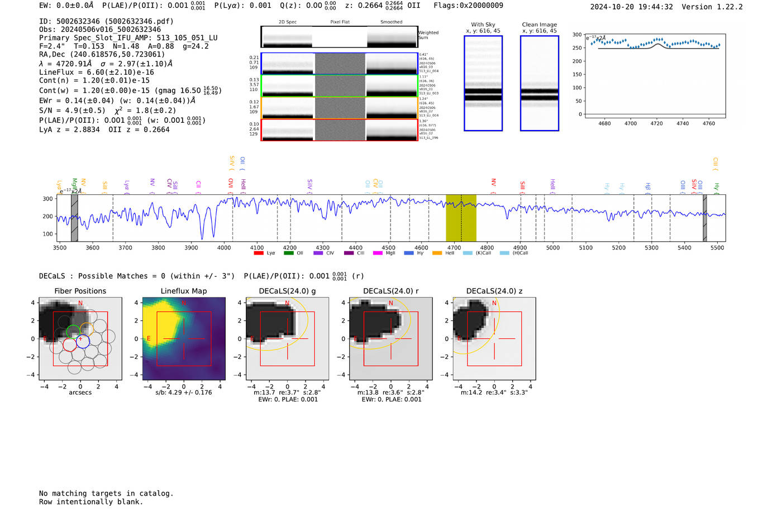Open the DECaLS g-band cutout

pos(287,339)
